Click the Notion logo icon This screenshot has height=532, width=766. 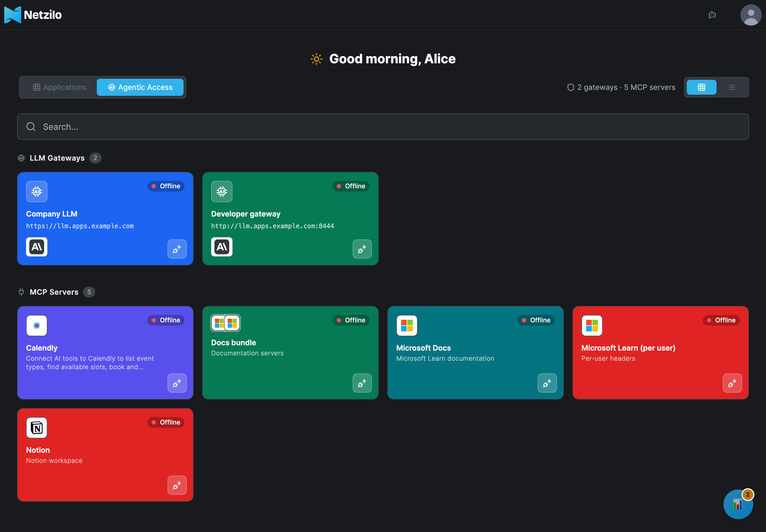tap(37, 428)
